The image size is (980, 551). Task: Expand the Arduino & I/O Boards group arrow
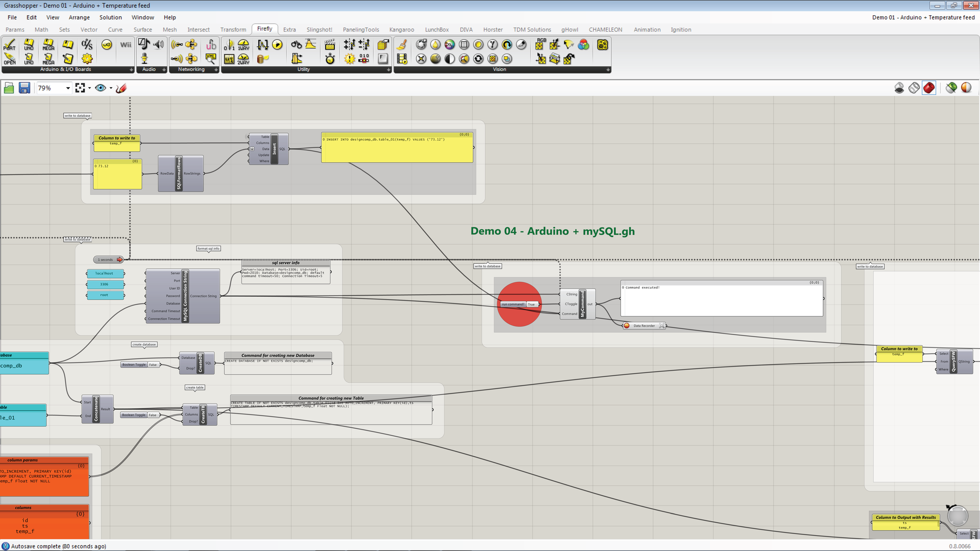point(132,70)
